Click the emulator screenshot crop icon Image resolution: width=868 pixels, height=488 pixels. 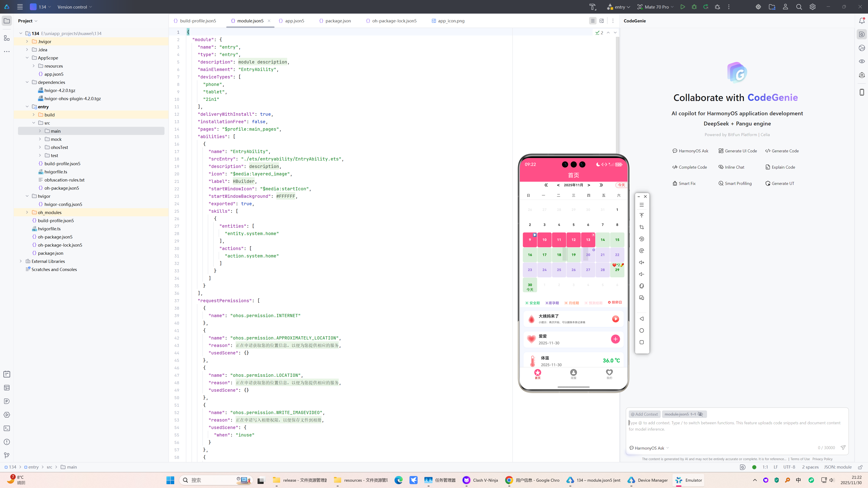(x=642, y=227)
